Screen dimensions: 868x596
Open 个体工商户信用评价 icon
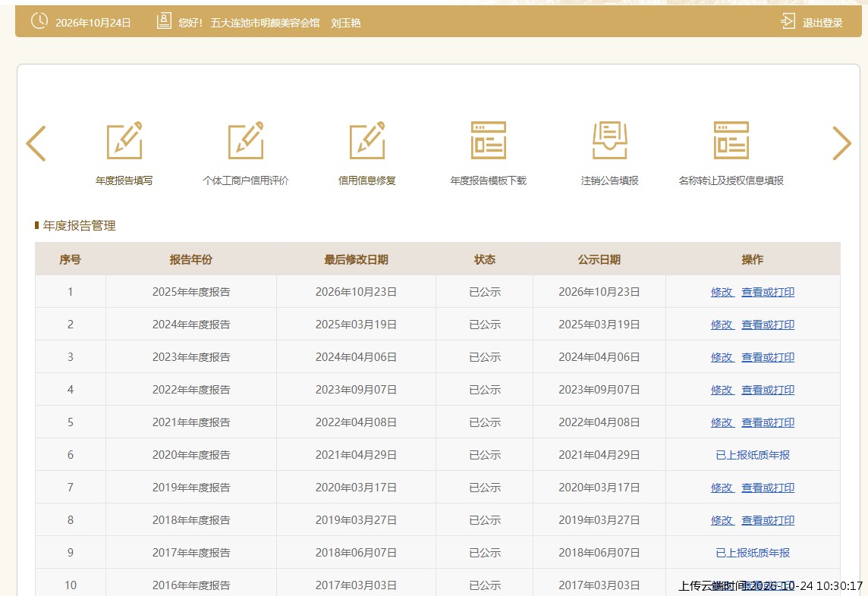[246, 140]
